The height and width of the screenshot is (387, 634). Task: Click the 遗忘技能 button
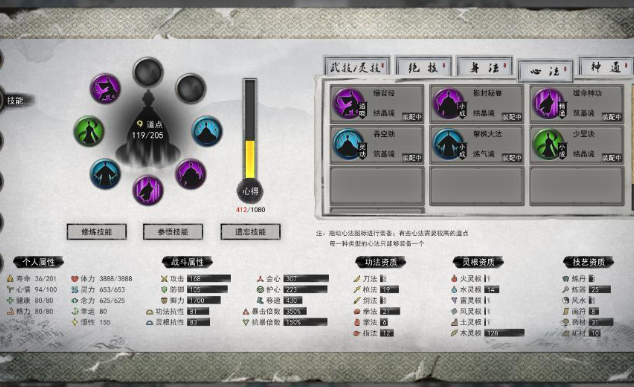coord(250,232)
